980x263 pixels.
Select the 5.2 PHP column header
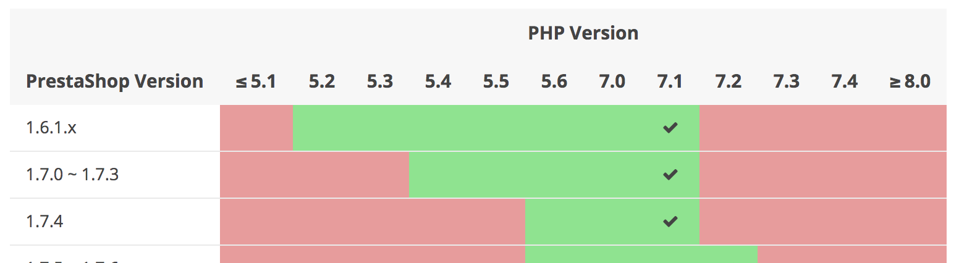pos(322,81)
